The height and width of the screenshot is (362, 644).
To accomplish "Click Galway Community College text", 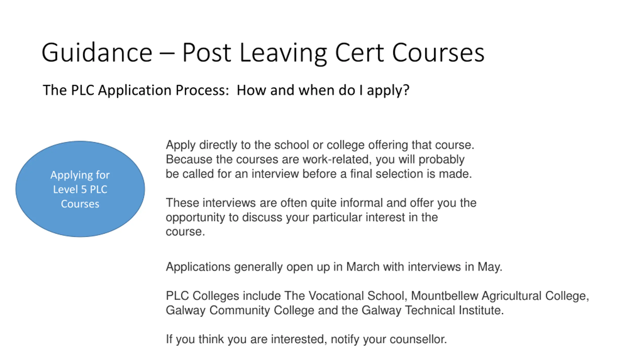I will pos(240,310).
